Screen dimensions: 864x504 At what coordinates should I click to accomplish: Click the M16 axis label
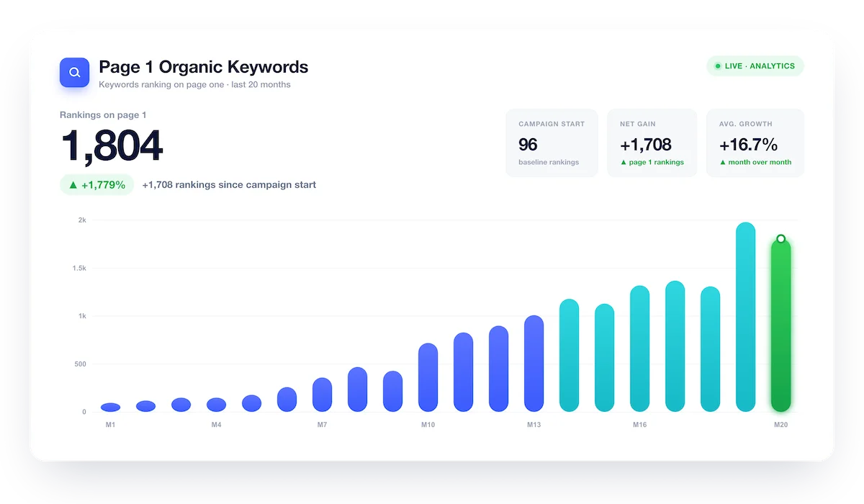tap(640, 425)
